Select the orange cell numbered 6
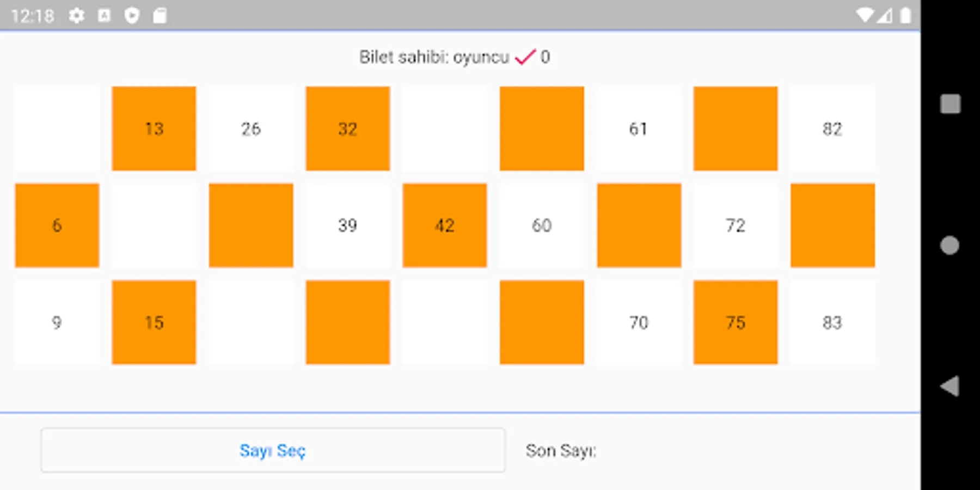 (x=57, y=225)
